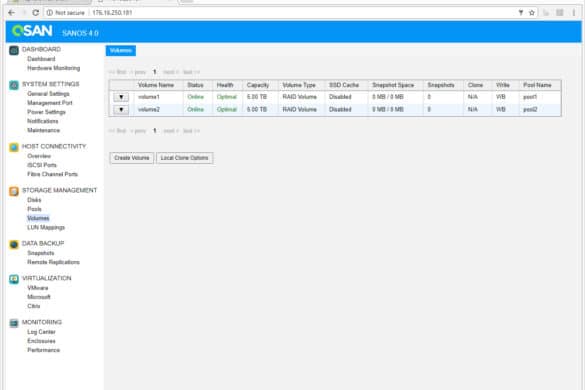Click the Data Backup section icon
Viewport: 585px width, 390px height.
click(x=14, y=244)
